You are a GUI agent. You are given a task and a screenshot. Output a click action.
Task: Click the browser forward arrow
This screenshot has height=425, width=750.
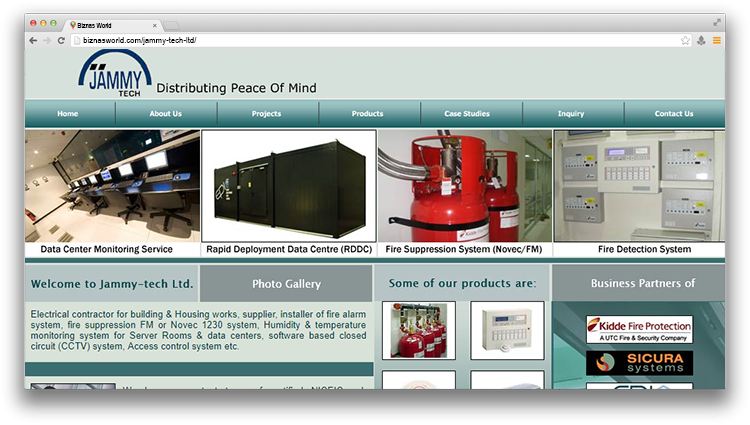point(47,40)
